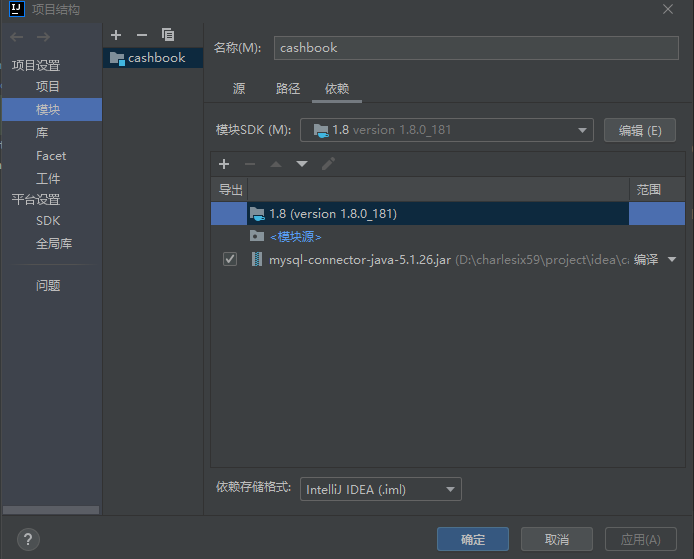The height and width of the screenshot is (559, 694).
Task: Remove selected module with minus icon
Action: (x=142, y=35)
